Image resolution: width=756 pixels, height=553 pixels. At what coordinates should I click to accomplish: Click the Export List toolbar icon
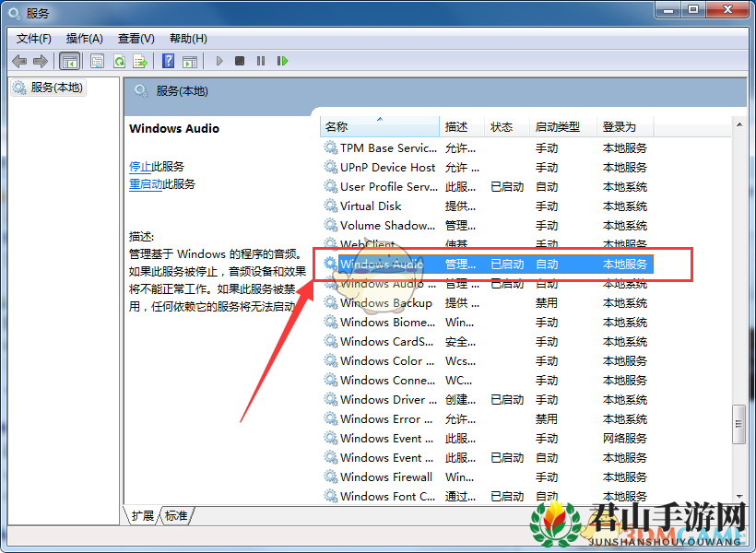140,61
